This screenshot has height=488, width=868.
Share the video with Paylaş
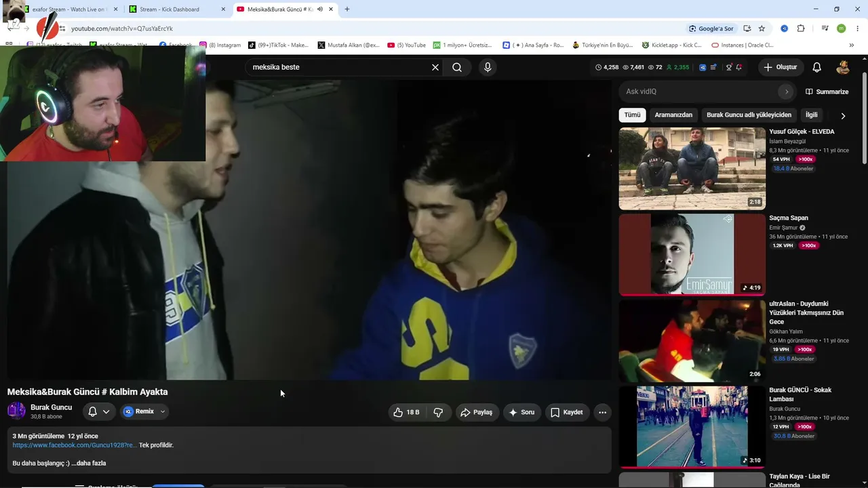[x=476, y=412]
